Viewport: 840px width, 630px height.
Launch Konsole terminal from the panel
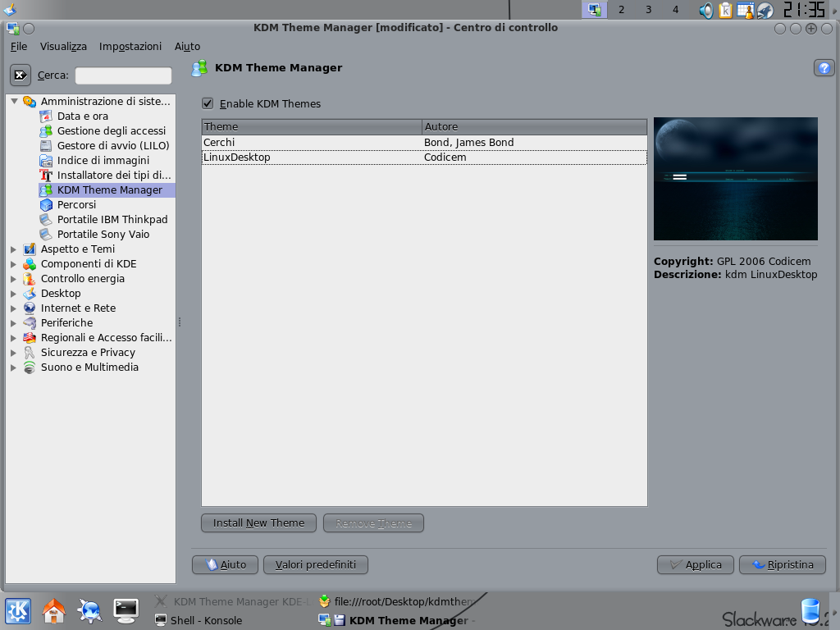click(126, 611)
